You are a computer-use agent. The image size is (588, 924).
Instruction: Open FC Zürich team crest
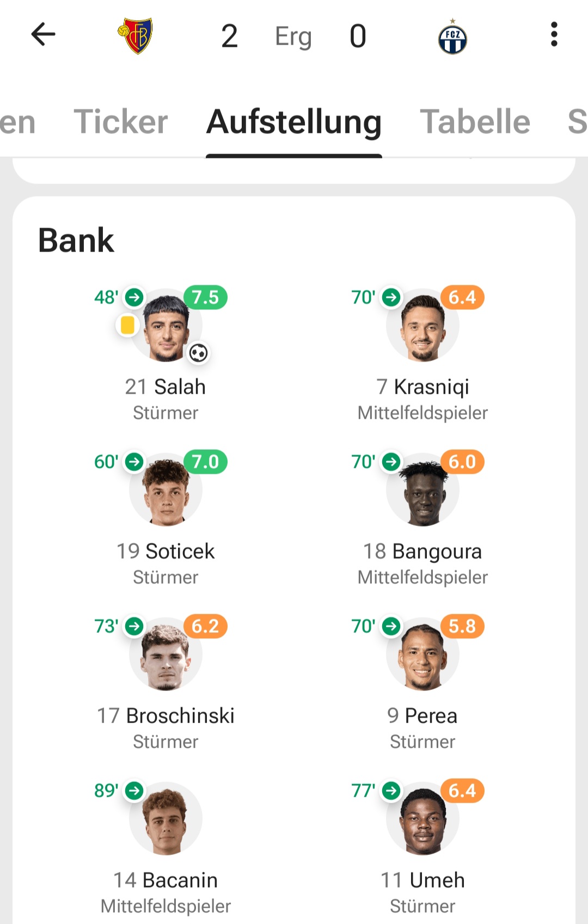pyautogui.click(x=452, y=37)
